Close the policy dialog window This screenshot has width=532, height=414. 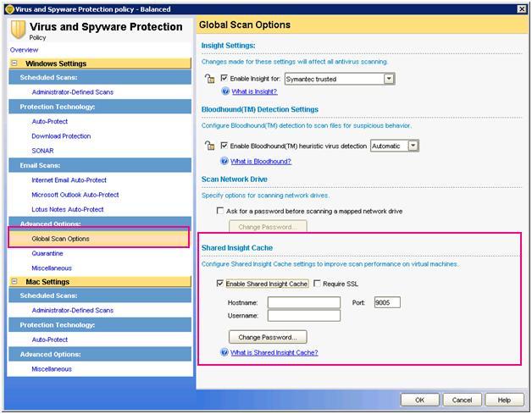click(522, 9)
